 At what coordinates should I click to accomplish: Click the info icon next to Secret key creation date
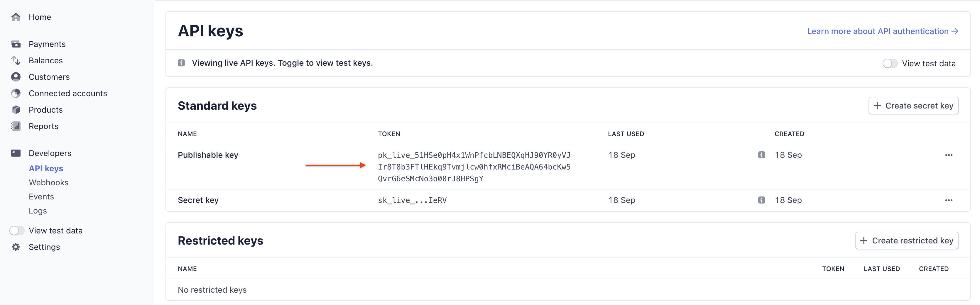(x=762, y=200)
